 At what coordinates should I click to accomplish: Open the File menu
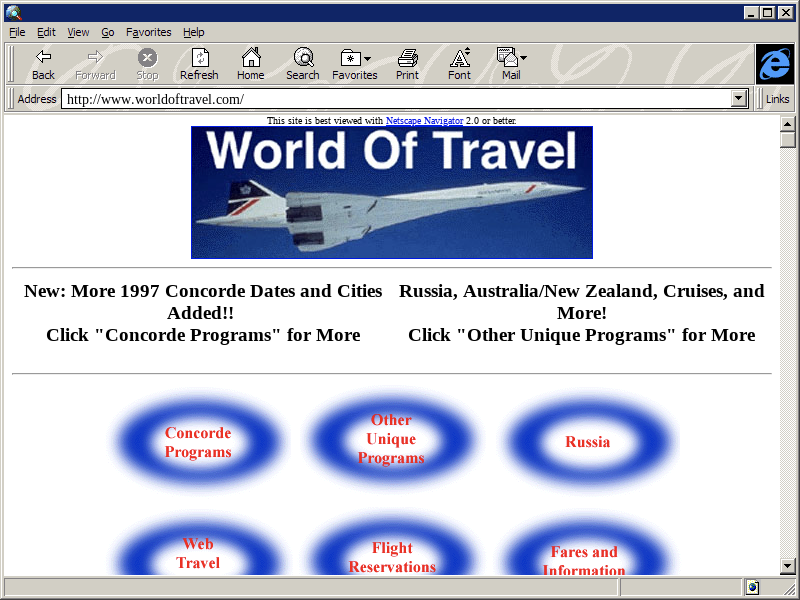click(x=17, y=32)
